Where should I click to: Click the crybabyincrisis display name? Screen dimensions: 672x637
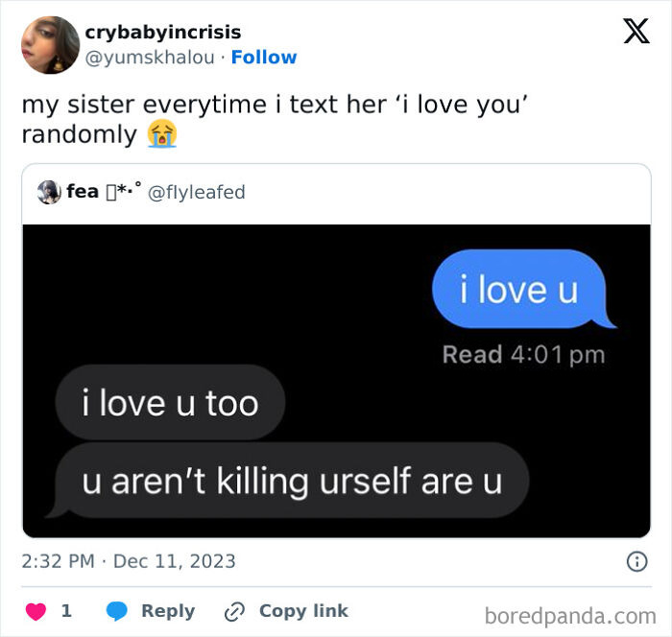tap(163, 34)
